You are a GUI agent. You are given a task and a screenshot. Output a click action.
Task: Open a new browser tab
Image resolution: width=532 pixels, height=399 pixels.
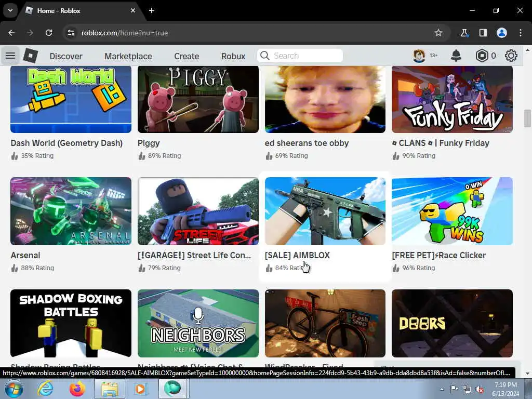(x=152, y=10)
